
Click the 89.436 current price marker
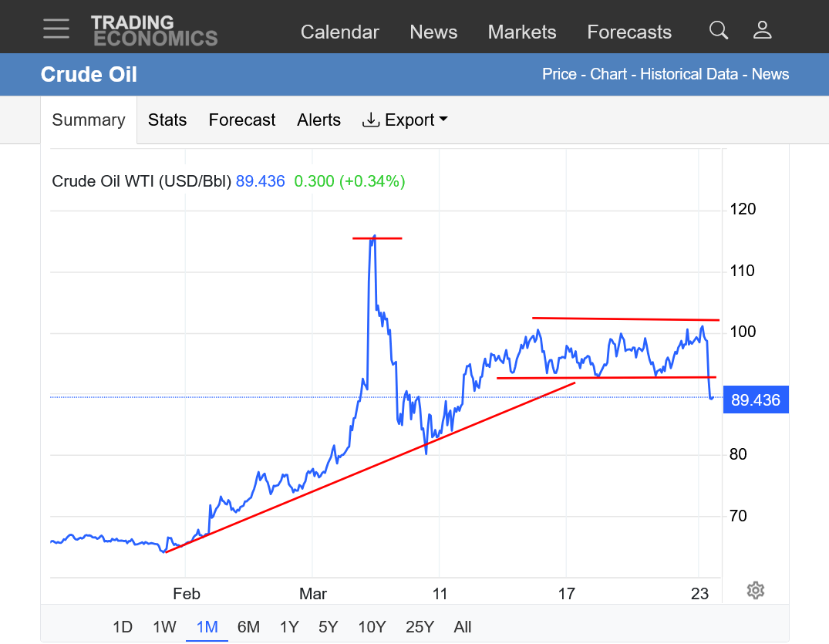pos(755,400)
